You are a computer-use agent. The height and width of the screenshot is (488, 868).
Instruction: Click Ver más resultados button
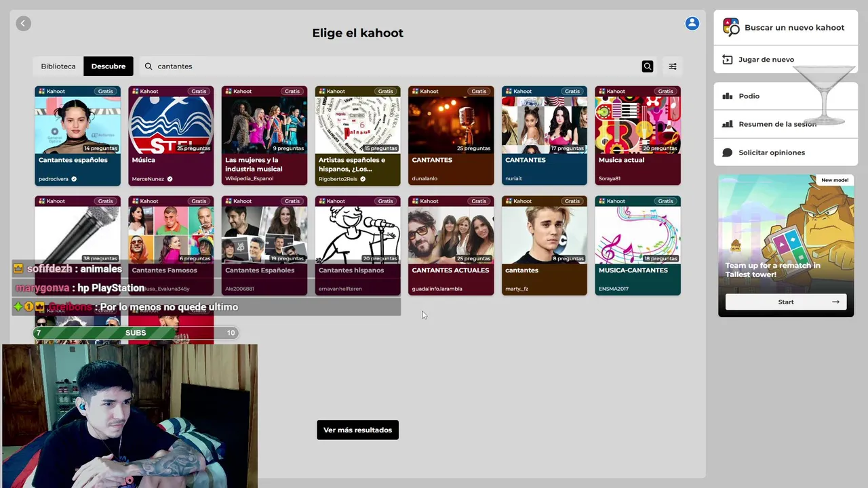[x=357, y=430]
